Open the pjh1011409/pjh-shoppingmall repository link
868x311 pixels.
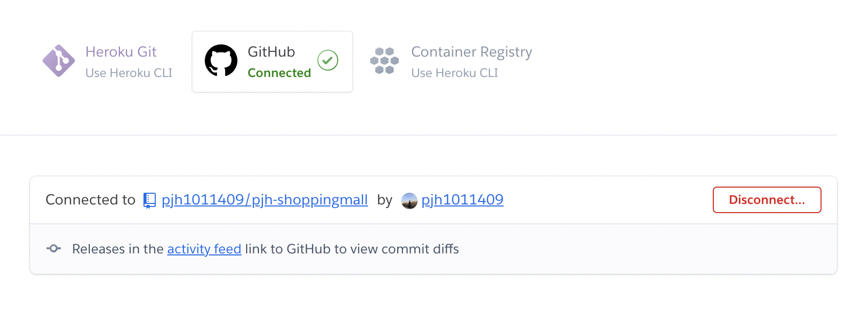(x=264, y=199)
